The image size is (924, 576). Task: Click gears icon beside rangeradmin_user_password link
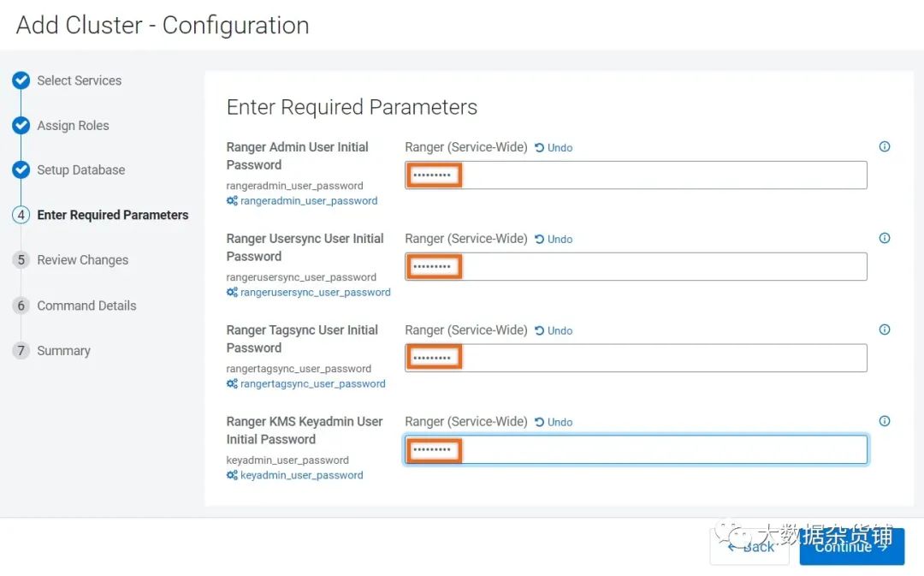pyautogui.click(x=232, y=201)
